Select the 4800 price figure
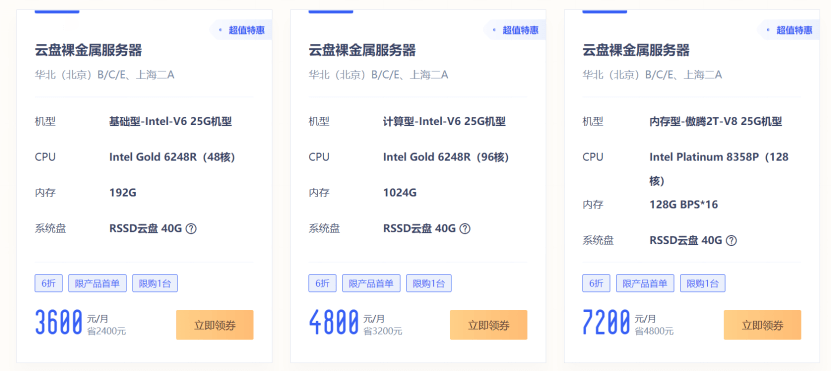Viewport: 831px width, 371px height. pyautogui.click(x=334, y=323)
